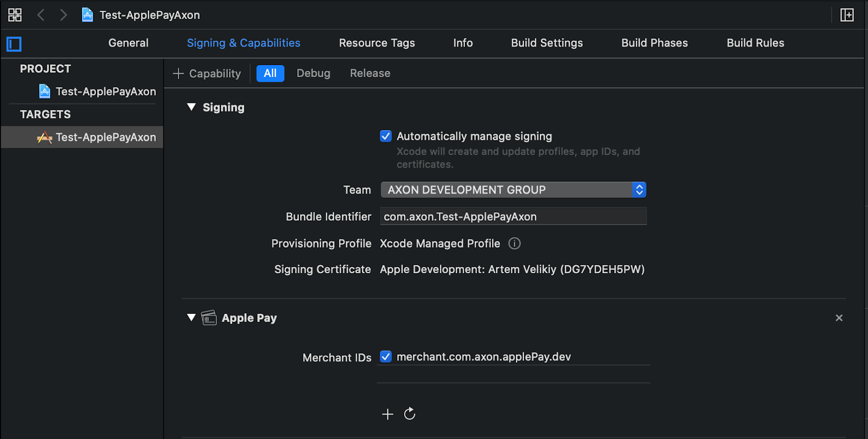Open the Build Rules tab

[x=755, y=43]
